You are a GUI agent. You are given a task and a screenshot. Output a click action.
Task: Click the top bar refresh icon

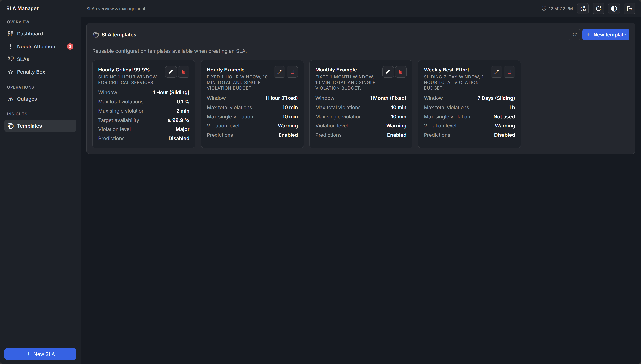pyautogui.click(x=598, y=9)
